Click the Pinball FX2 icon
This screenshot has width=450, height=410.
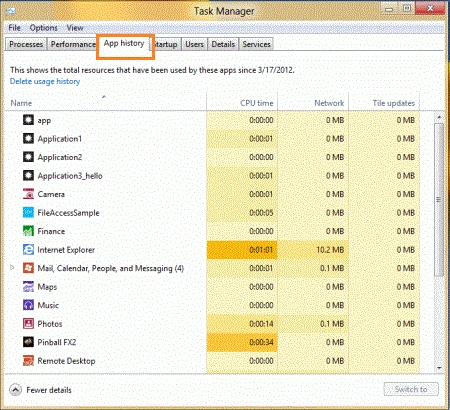coord(28,342)
